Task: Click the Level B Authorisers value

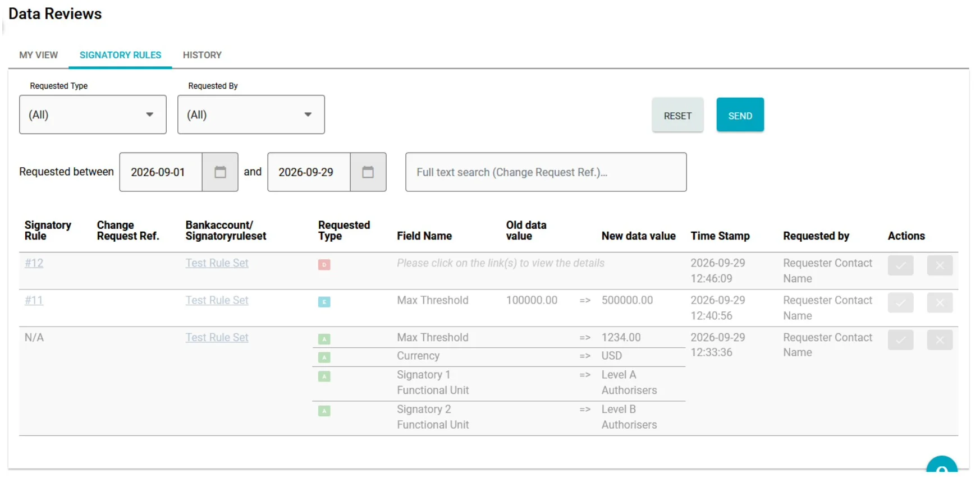Action: [x=629, y=417]
